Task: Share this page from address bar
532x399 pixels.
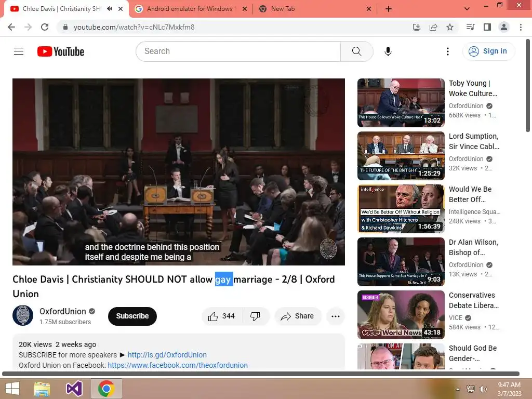Action: click(x=433, y=27)
